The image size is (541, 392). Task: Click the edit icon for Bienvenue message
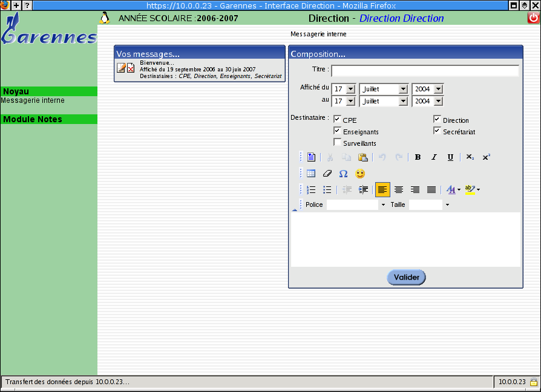[121, 68]
